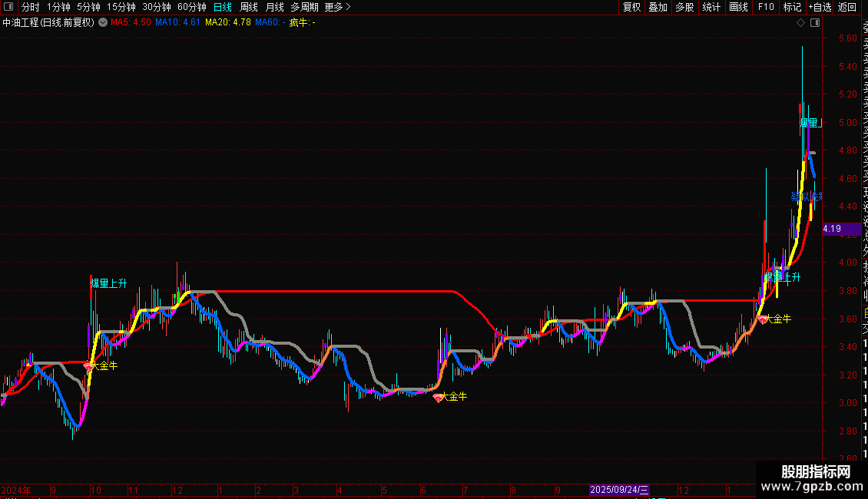Open the 多股 multi-stock view
Viewport: 868px width, 499px height.
pos(684,7)
